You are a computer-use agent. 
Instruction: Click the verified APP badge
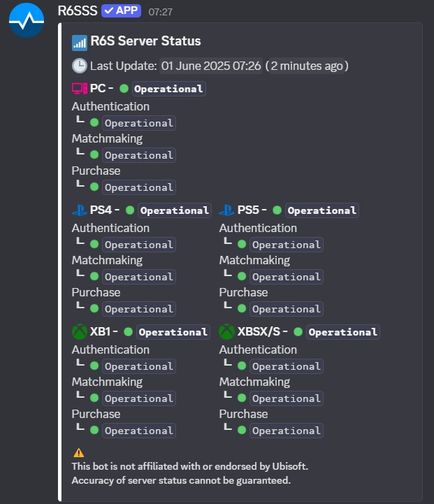[x=121, y=11]
